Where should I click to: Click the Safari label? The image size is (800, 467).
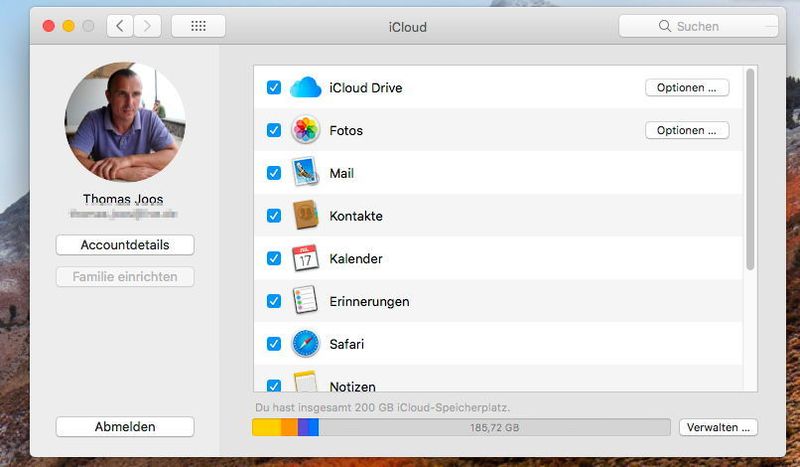click(x=347, y=344)
